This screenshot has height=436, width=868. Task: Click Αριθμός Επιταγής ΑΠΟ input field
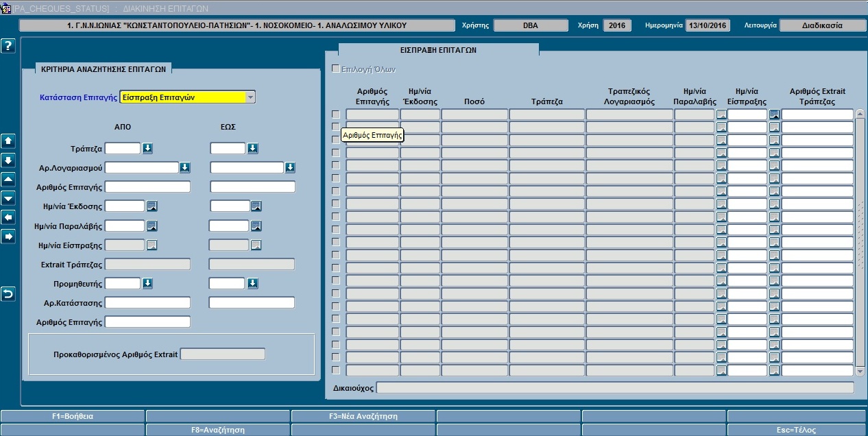(x=147, y=186)
